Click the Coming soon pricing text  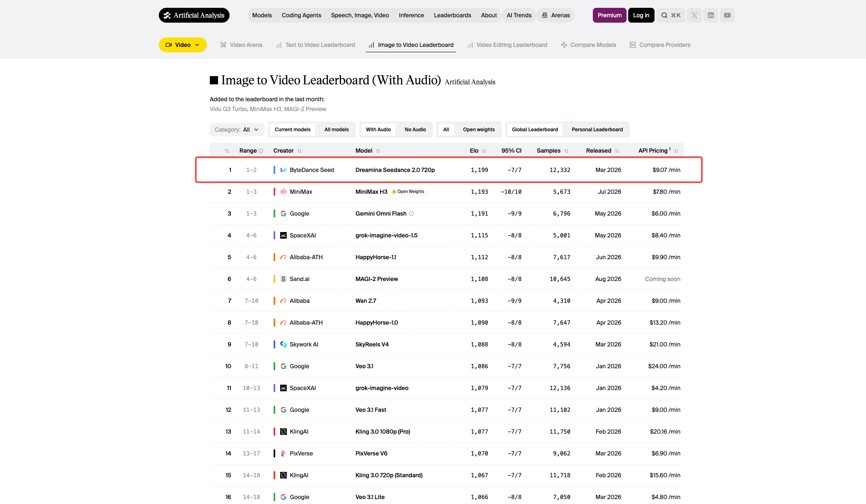662,279
